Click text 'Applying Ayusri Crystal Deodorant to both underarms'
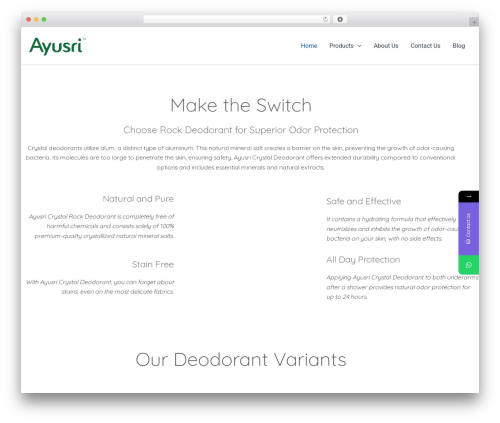 point(402,287)
